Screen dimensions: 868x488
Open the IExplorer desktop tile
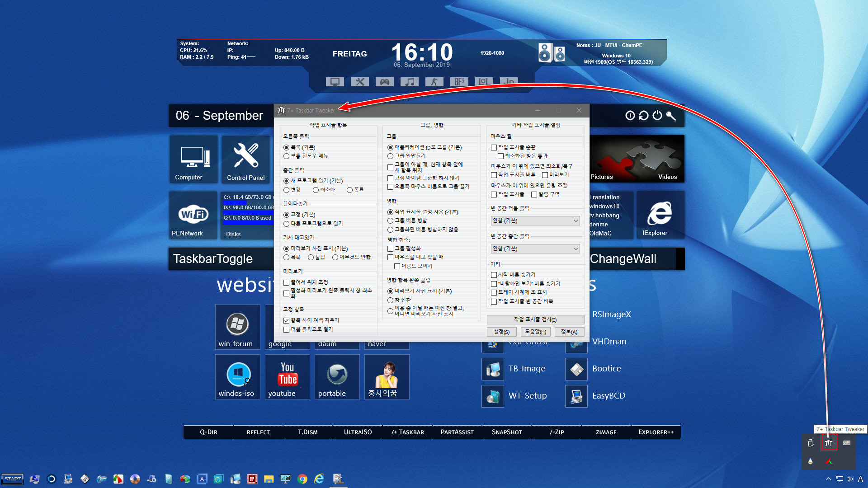(x=660, y=215)
